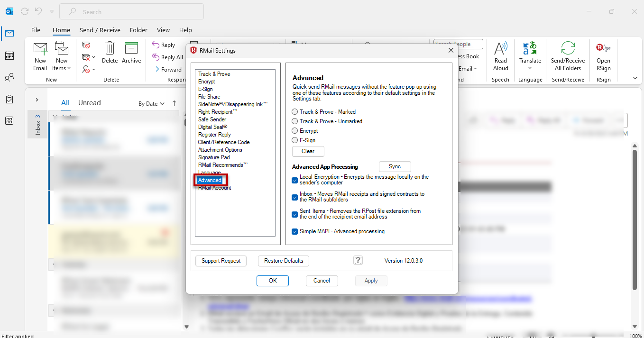Click the Outlook search box
644x338 pixels.
point(131,11)
